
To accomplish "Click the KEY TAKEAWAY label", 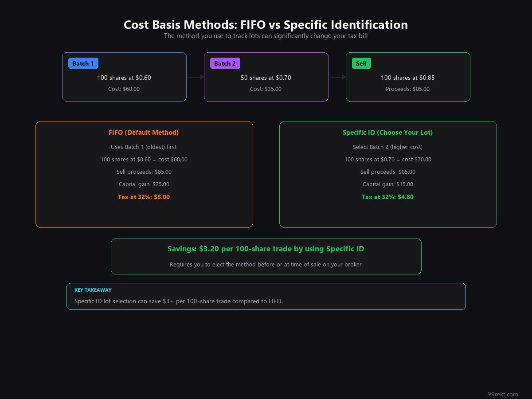I will point(93,290).
